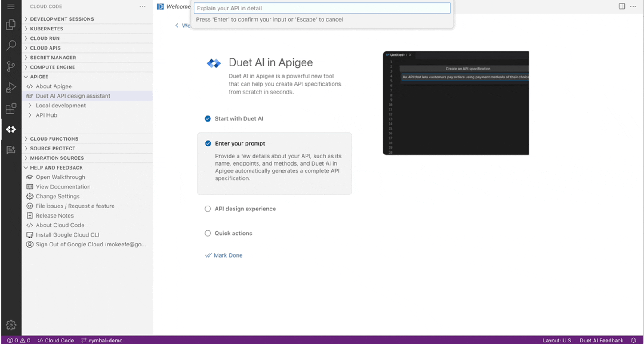
Task: Click the Quick actions step title
Action: click(233, 233)
